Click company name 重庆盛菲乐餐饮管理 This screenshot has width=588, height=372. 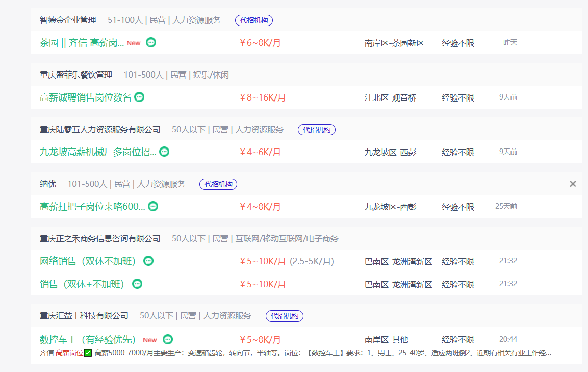point(76,75)
